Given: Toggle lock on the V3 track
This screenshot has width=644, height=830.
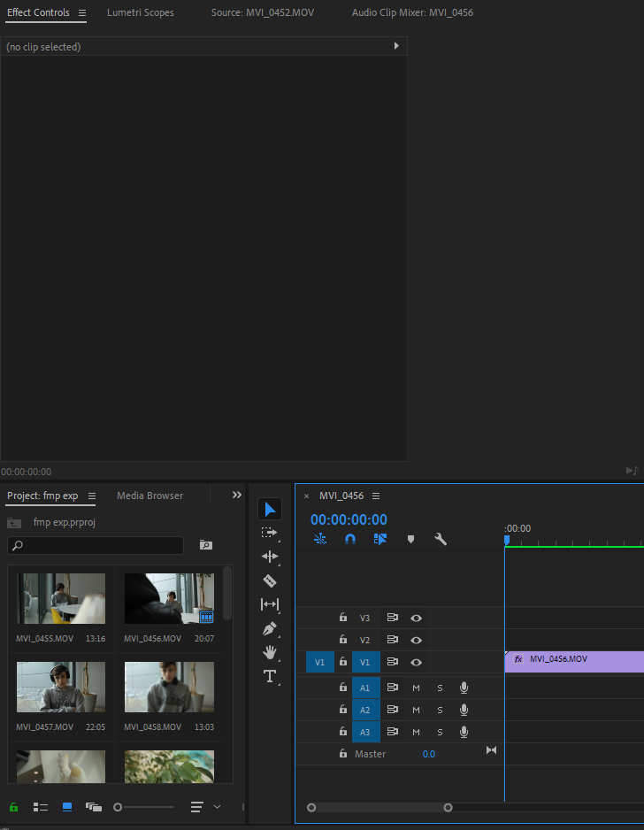Looking at the screenshot, I should [343, 618].
